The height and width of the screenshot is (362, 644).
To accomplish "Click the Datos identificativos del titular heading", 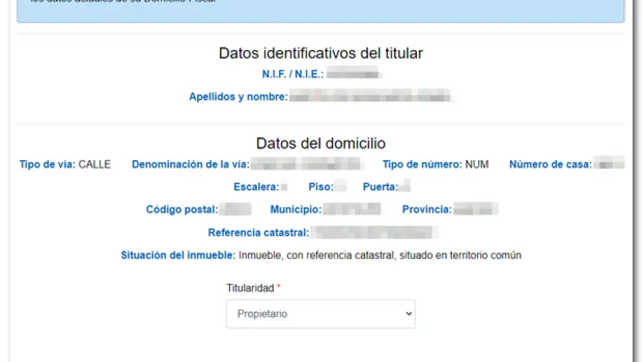I will pos(321,53).
